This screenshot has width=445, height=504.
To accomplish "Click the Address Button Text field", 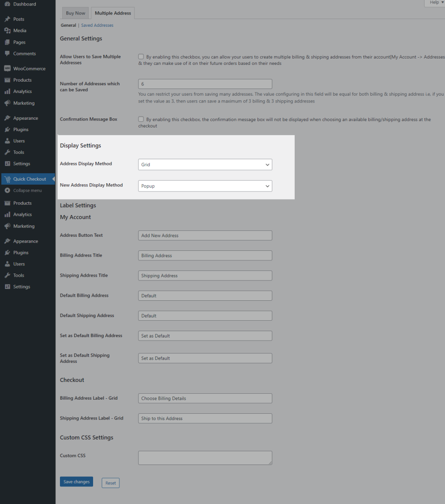I will 205,235.
